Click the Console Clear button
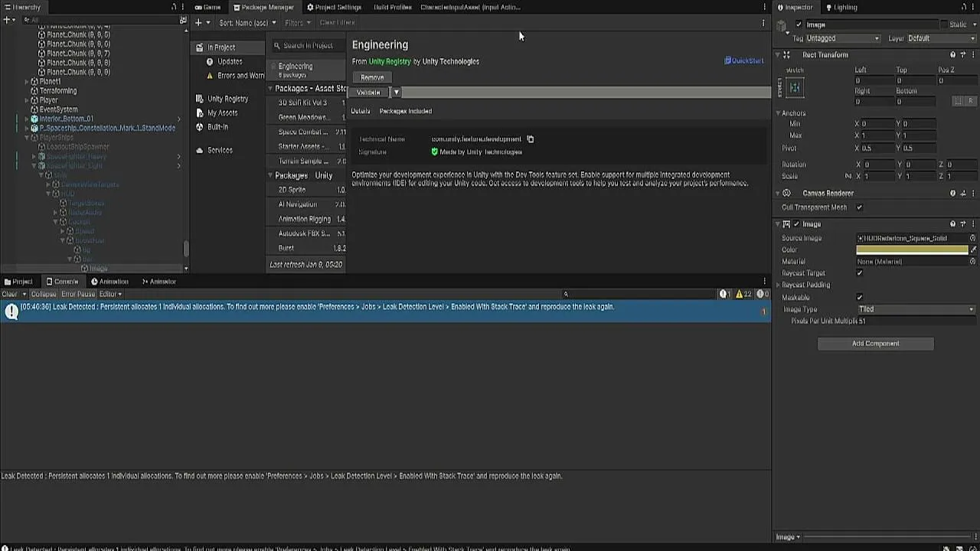The height and width of the screenshot is (551, 980). [10, 294]
